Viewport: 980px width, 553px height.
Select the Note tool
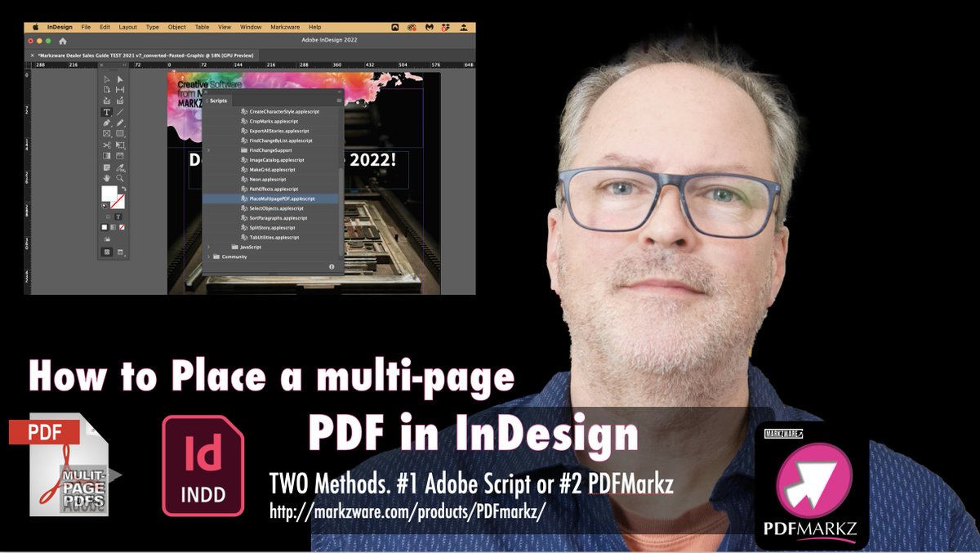(107, 167)
